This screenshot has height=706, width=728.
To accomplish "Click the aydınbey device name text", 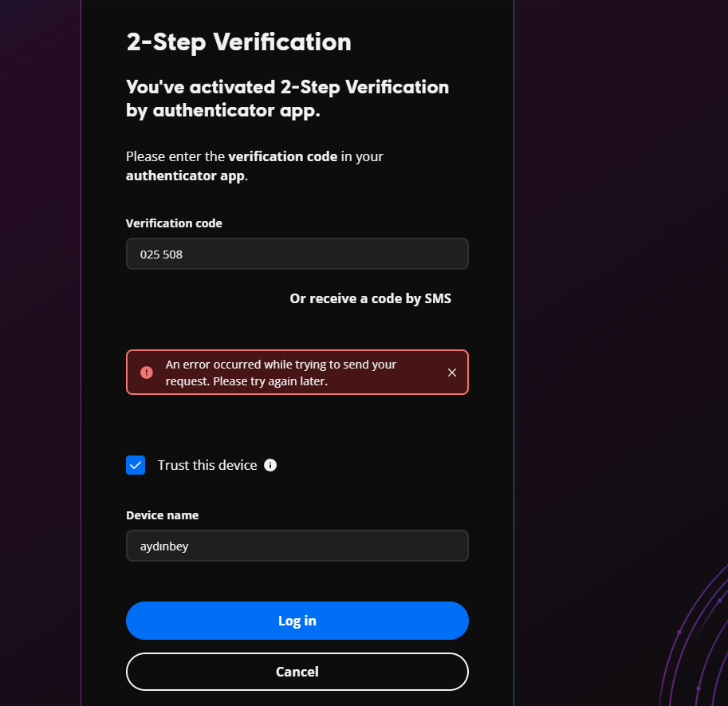I will pos(164,546).
